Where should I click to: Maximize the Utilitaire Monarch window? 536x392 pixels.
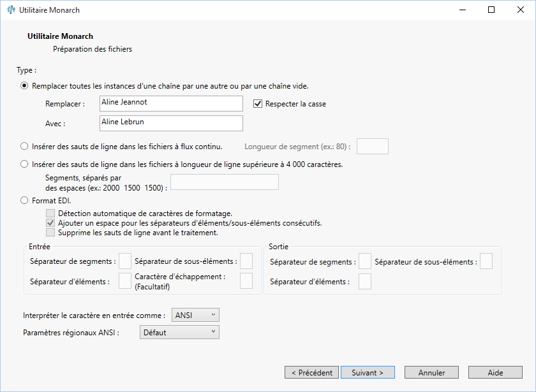click(x=491, y=10)
